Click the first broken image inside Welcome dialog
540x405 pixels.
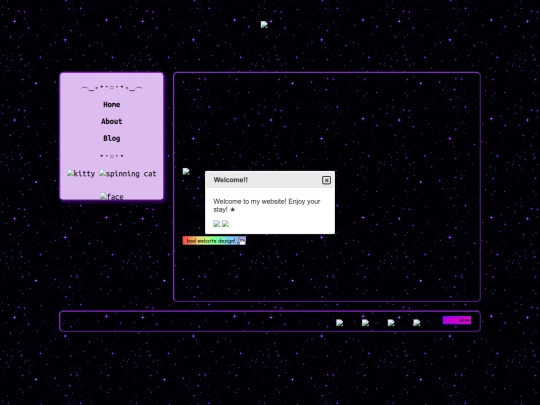point(217,224)
